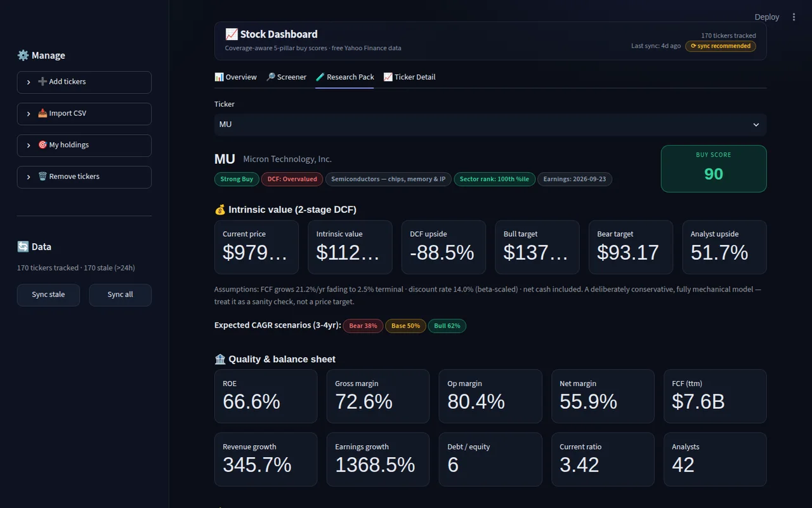This screenshot has width=812, height=508.
Task: Click the Sync stale button
Action: point(48,295)
